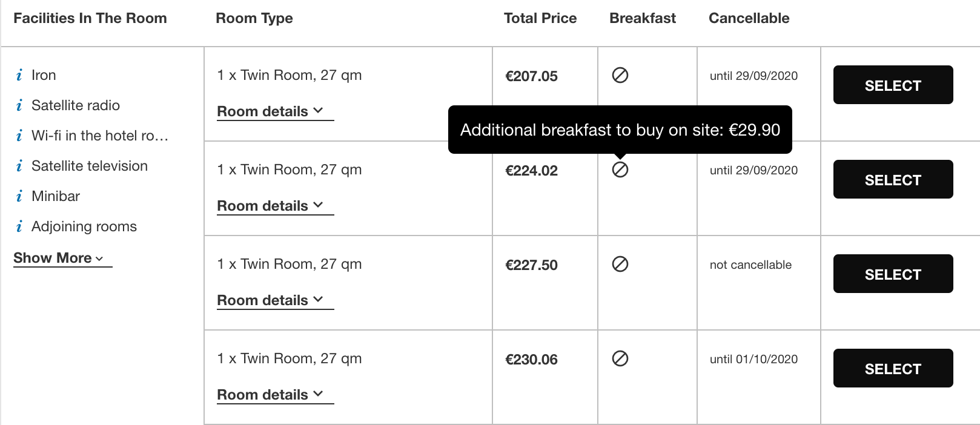Click the info icon beside Satellite radio

19,105
